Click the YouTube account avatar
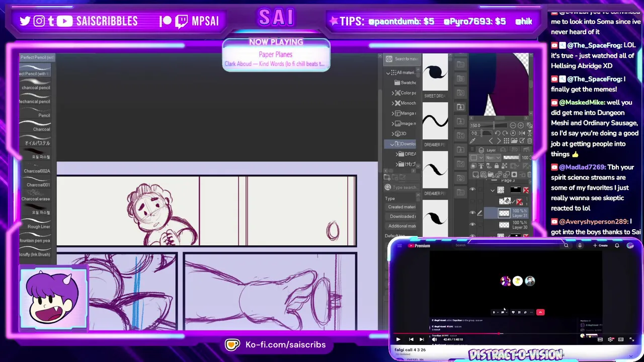 (x=630, y=245)
